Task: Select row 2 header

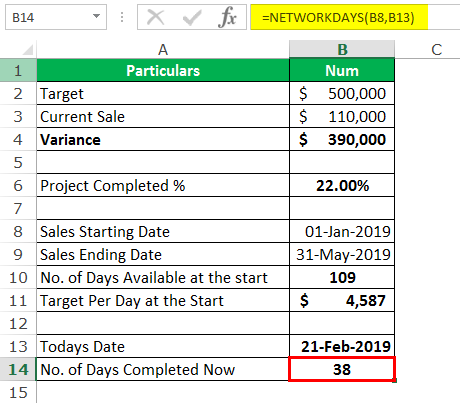Action: point(18,93)
